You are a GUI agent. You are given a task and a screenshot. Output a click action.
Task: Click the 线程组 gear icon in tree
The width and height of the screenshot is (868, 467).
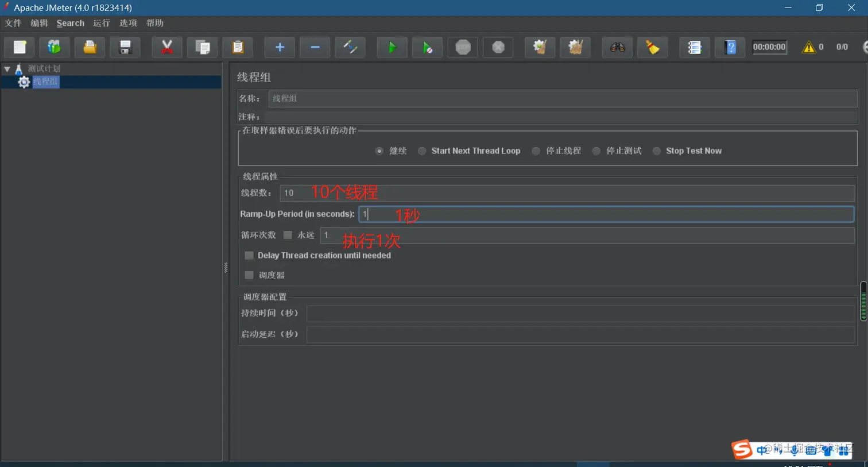point(24,82)
